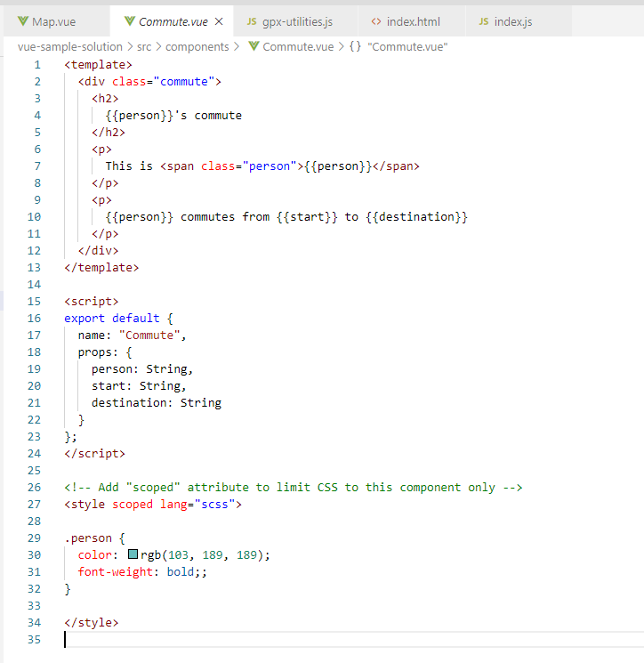This screenshot has width=644, height=663.
Task: Open the gpx-utilities.js tab
Action: [x=296, y=21]
